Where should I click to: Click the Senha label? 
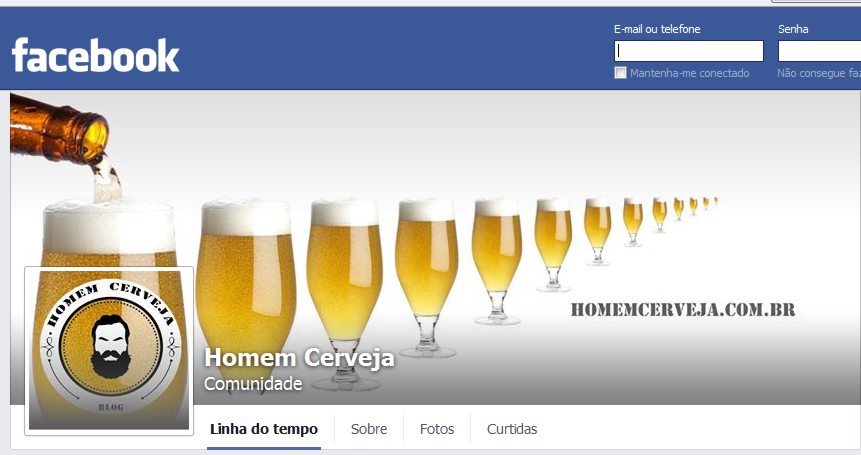point(793,29)
